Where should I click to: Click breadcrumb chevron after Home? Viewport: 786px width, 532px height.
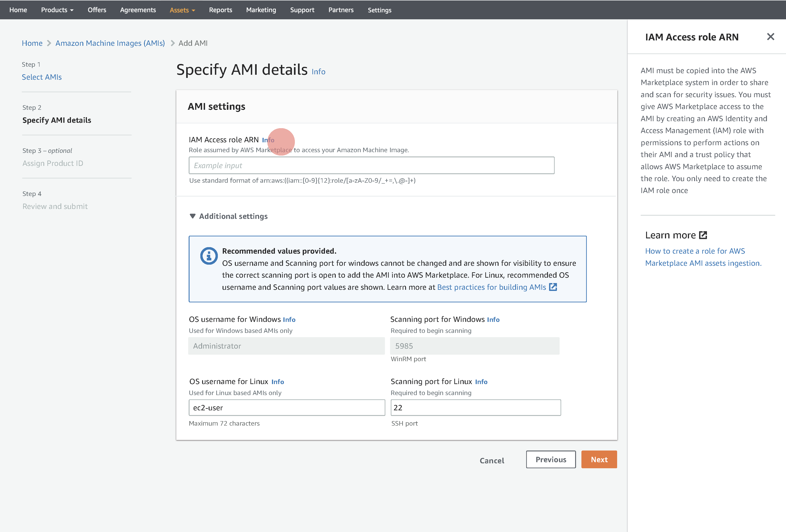tap(49, 43)
